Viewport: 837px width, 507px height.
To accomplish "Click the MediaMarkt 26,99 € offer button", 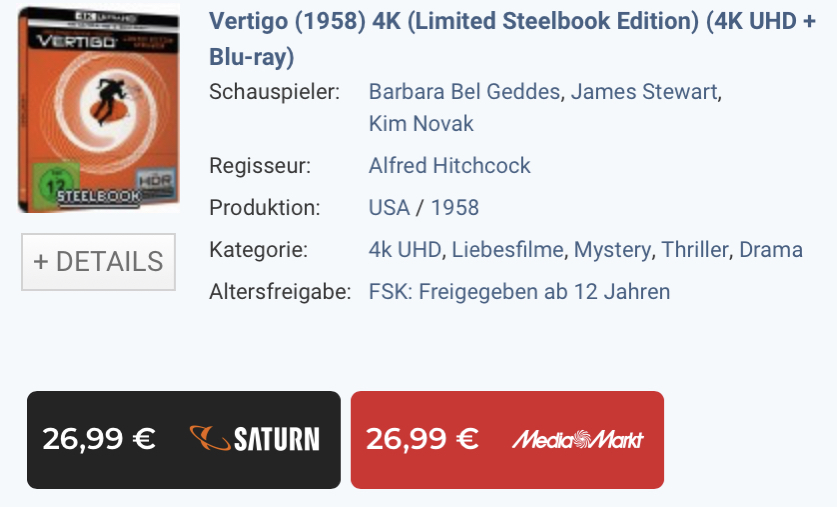I will click(507, 440).
